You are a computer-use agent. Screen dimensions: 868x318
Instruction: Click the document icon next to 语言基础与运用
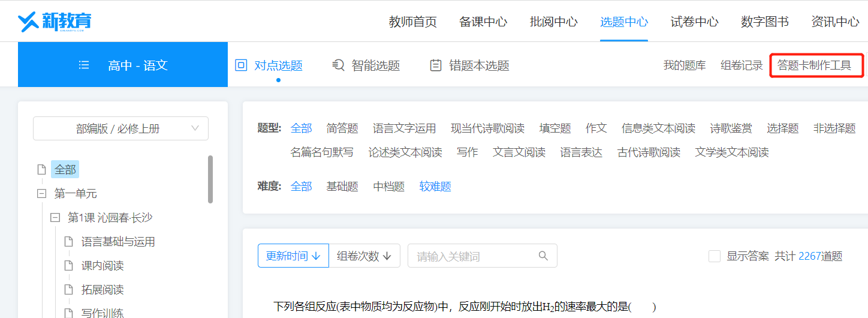(x=68, y=242)
